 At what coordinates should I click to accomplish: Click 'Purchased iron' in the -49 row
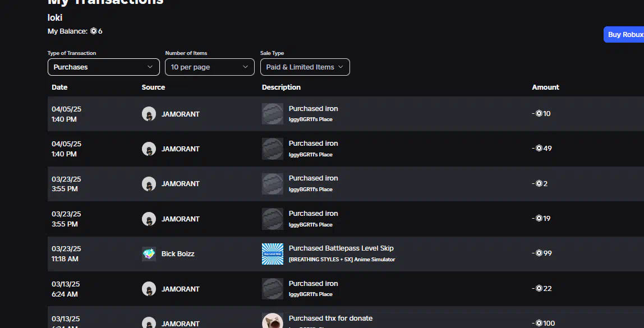pyautogui.click(x=314, y=144)
